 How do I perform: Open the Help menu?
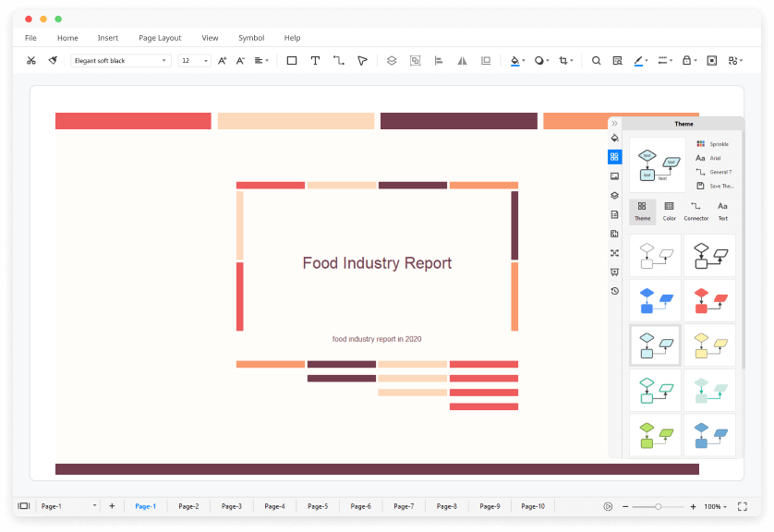coord(292,38)
